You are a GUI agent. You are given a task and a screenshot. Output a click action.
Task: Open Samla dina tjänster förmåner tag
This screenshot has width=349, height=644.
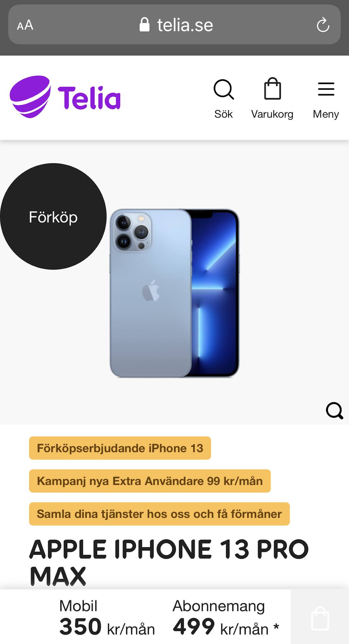pos(159,514)
